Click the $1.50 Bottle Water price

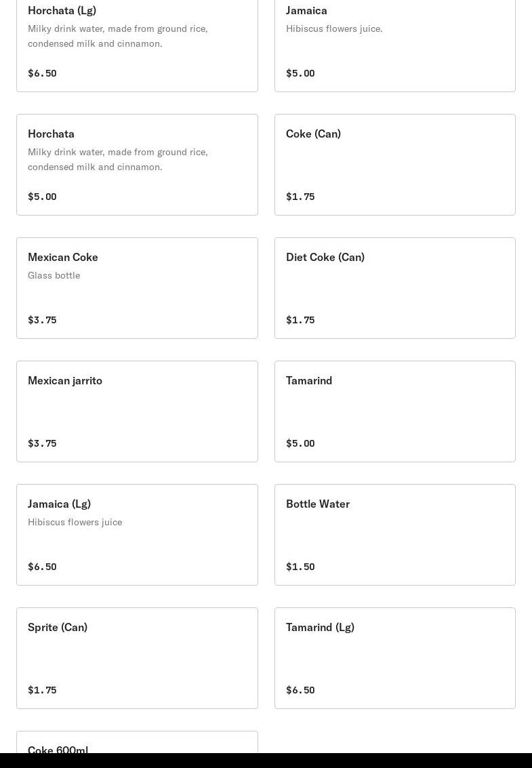pyautogui.click(x=300, y=567)
